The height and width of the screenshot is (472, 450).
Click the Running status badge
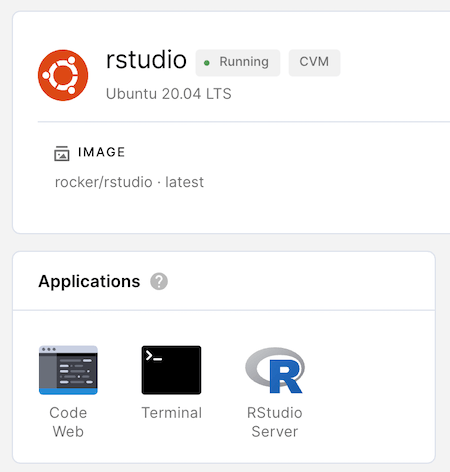[238, 63]
